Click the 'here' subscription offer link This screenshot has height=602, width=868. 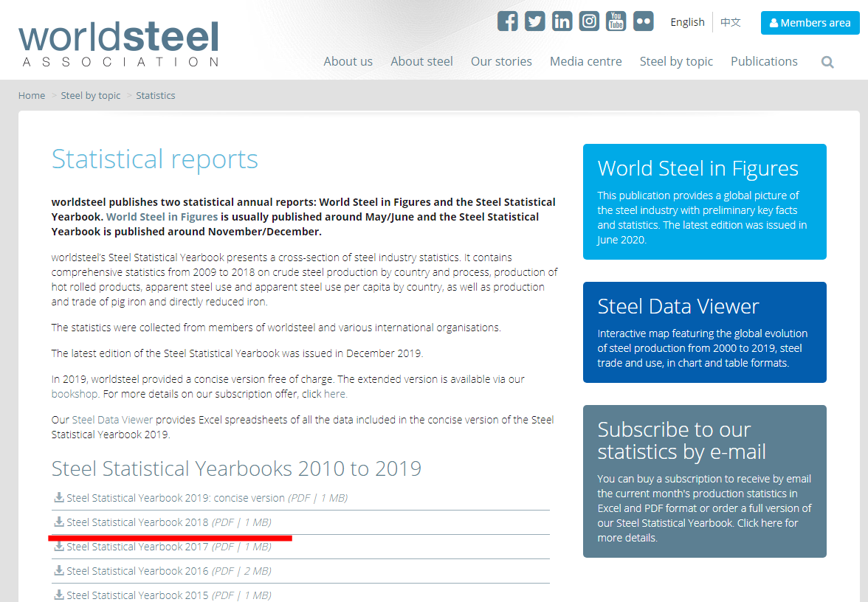point(334,394)
